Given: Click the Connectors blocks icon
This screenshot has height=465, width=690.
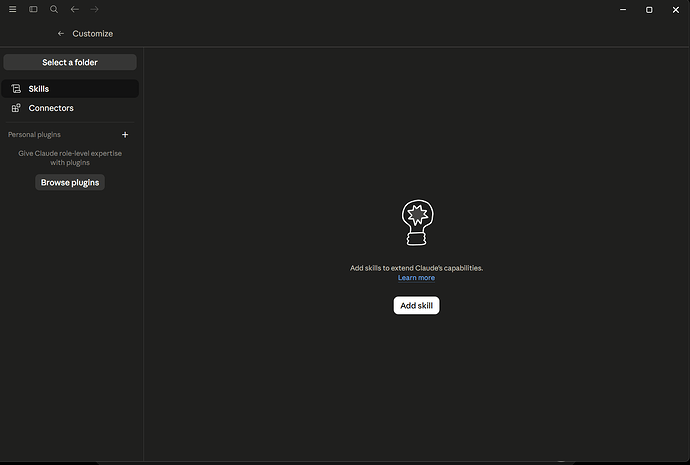Looking at the screenshot, I should (16, 108).
